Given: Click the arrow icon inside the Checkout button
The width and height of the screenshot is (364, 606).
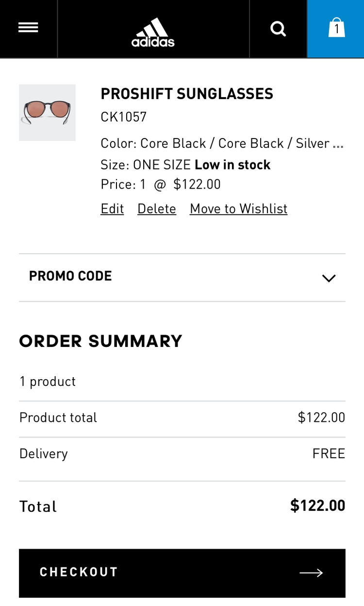Looking at the screenshot, I should (x=311, y=573).
